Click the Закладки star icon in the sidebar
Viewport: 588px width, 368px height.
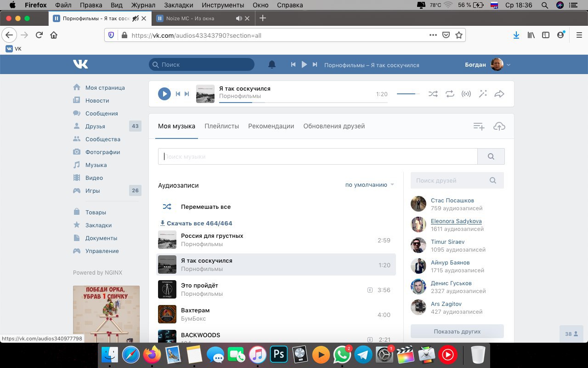pyautogui.click(x=77, y=225)
